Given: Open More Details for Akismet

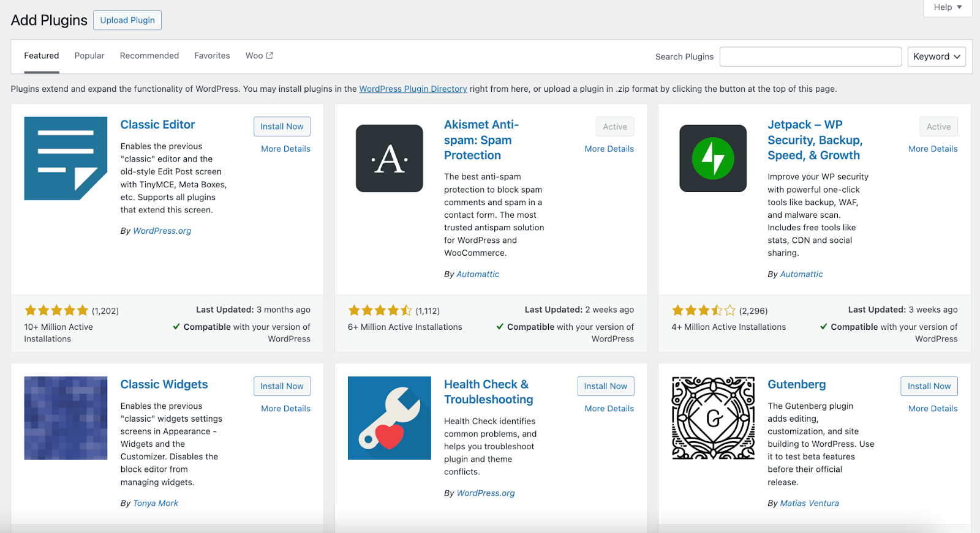Looking at the screenshot, I should pos(609,149).
